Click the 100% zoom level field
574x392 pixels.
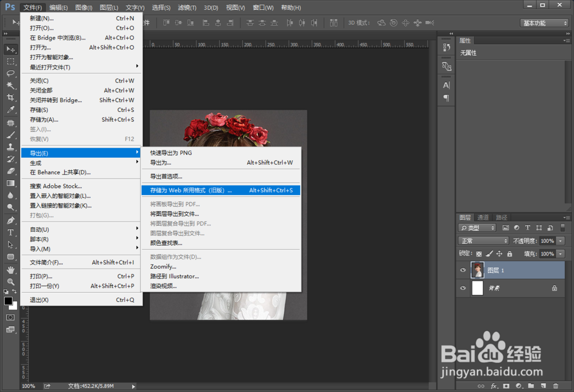(29, 386)
